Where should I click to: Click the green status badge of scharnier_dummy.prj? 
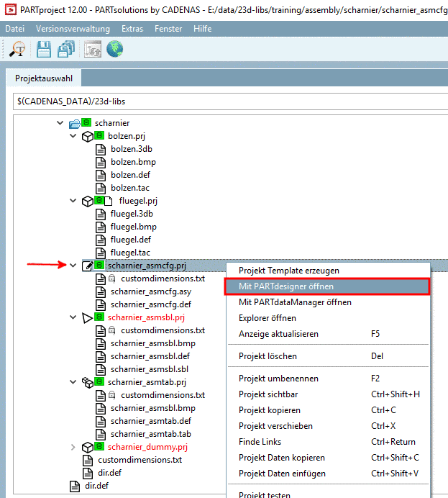99,446
